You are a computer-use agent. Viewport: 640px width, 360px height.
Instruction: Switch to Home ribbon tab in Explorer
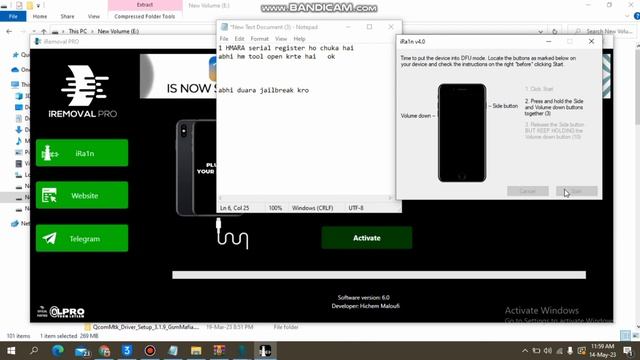pyautogui.click(x=40, y=16)
